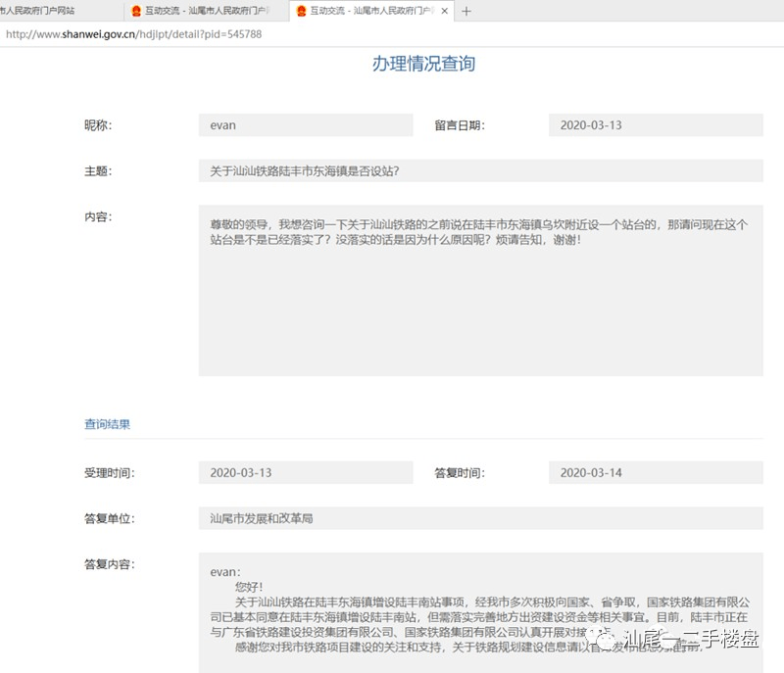Close the active 互动交流 tab

(444, 12)
